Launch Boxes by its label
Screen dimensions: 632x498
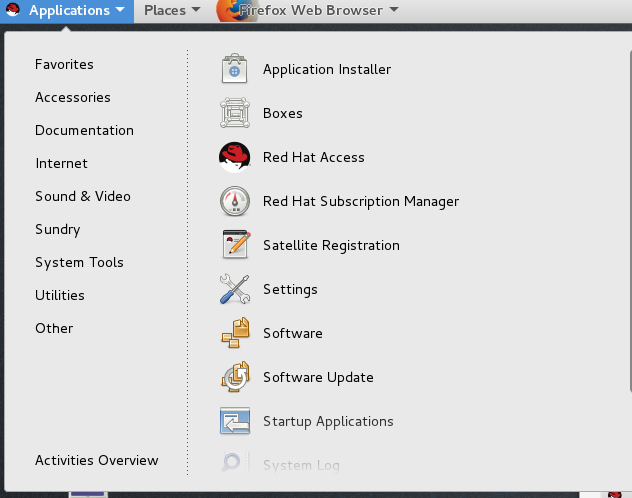283,114
